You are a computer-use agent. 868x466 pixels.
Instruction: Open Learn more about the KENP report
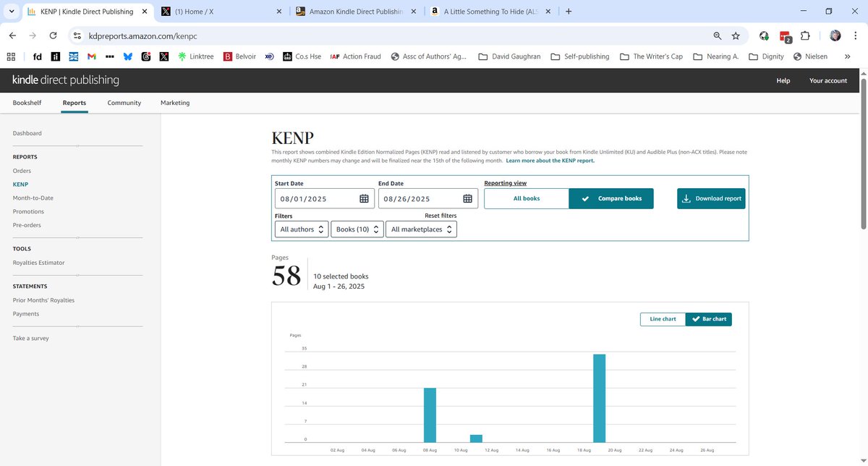550,161
